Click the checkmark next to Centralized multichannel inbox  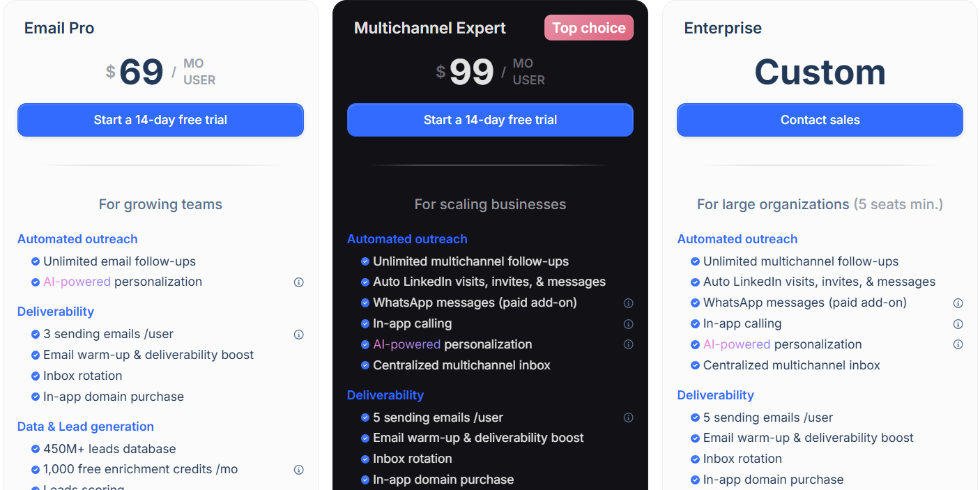365,365
